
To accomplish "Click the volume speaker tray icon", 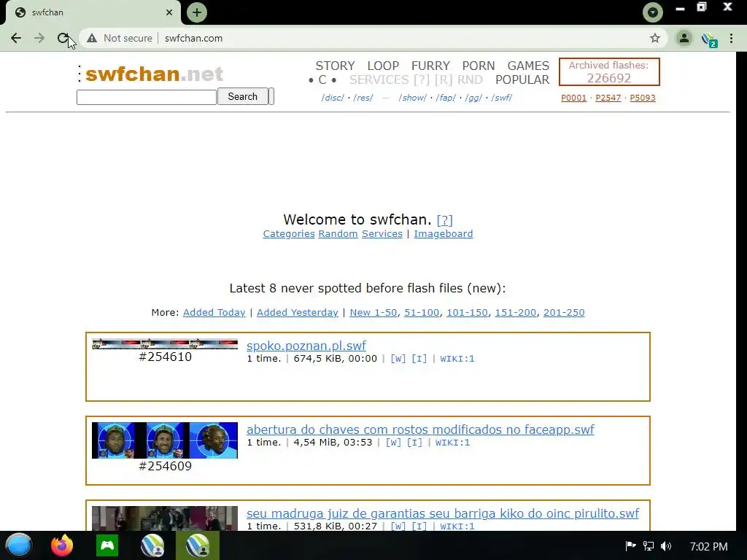I will point(665,546).
